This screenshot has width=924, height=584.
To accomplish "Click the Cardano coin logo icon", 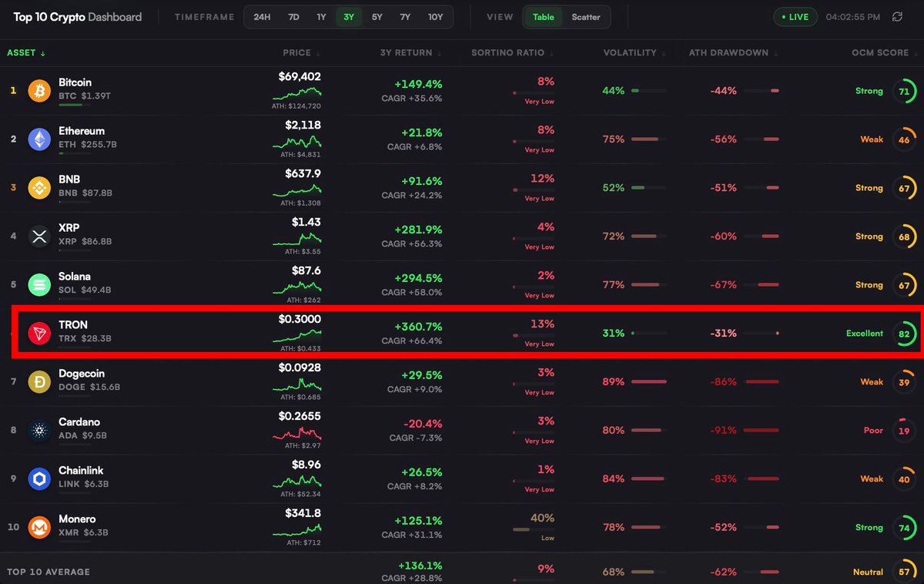I will 39,431.
